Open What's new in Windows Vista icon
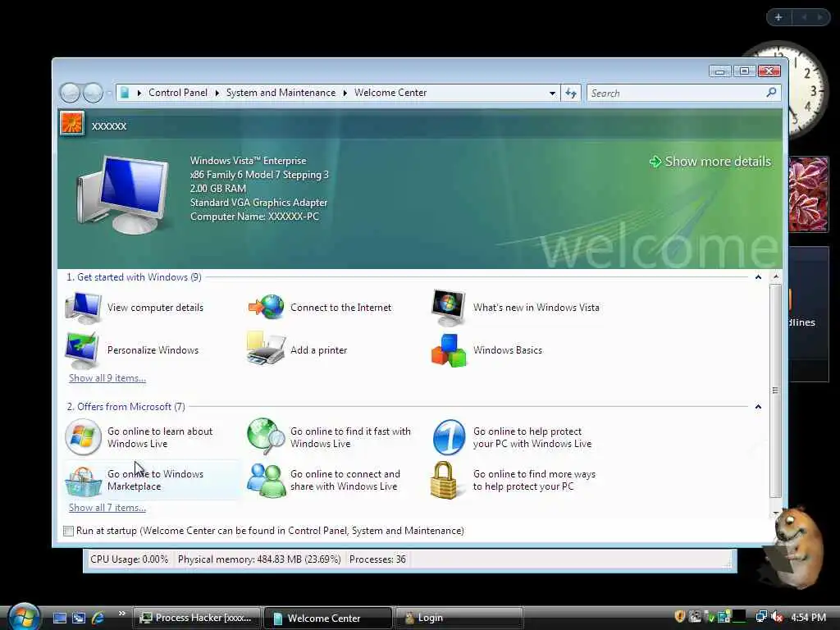 click(x=449, y=308)
